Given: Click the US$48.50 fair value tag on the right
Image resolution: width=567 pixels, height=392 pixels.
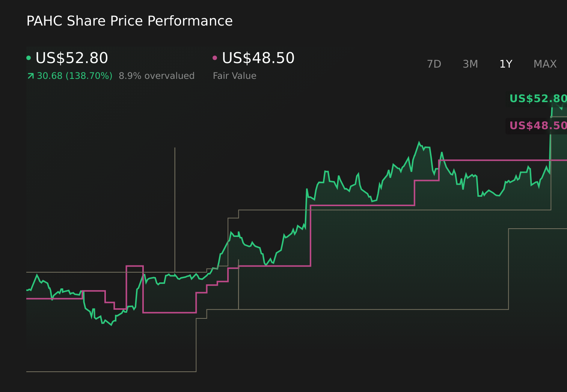Looking at the screenshot, I should tap(538, 126).
